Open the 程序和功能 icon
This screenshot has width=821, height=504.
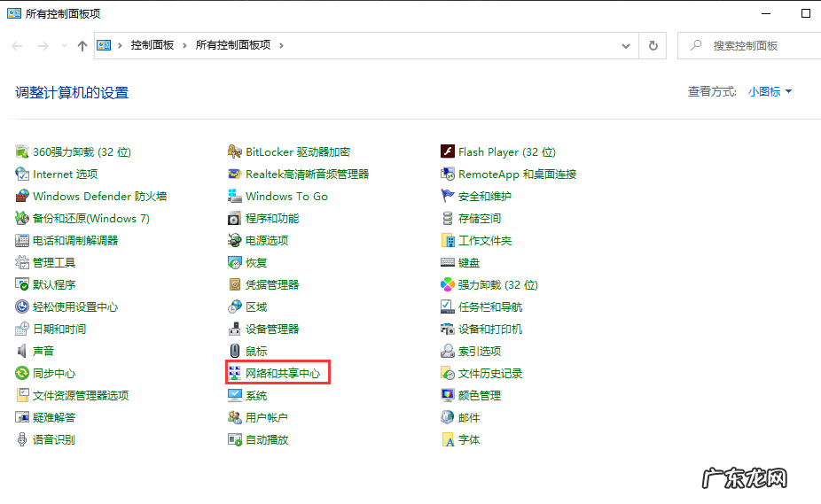pyautogui.click(x=235, y=218)
